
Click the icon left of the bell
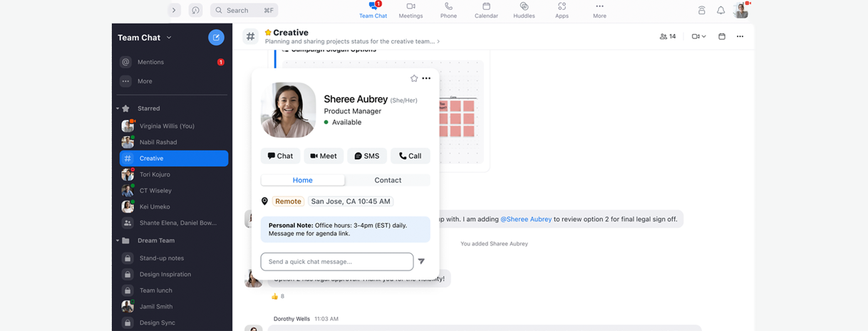point(701,10)
